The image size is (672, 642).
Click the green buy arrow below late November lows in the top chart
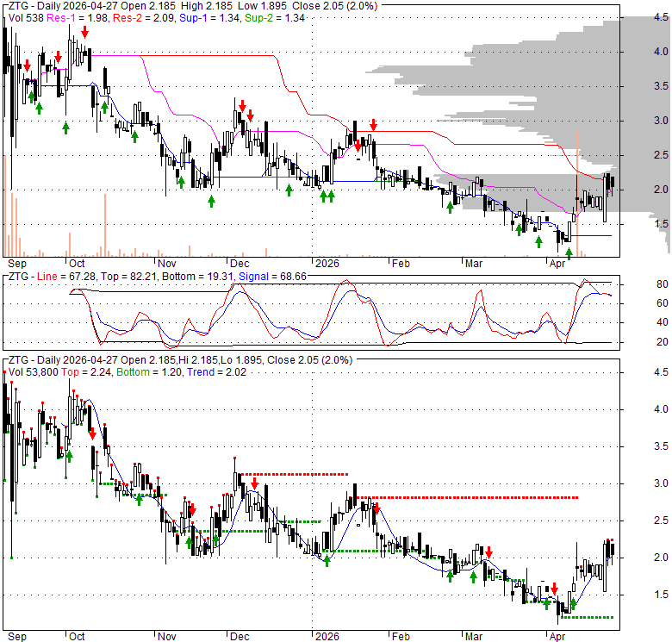(x=211, y=200)
